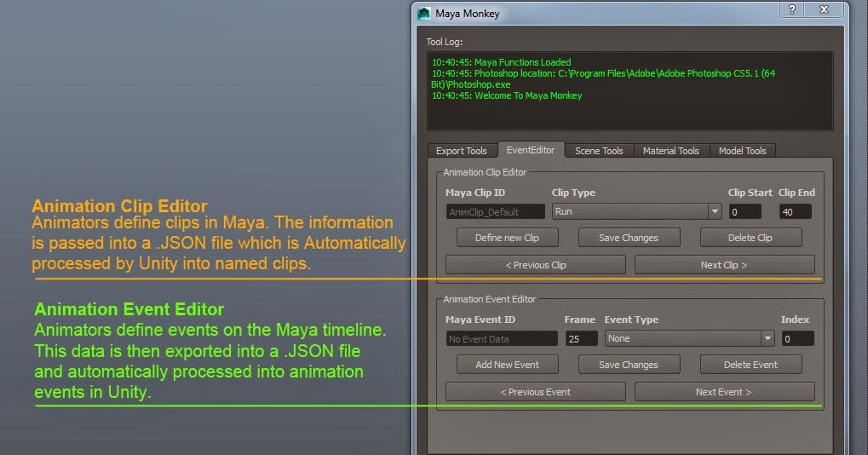The height and width of the screenshot is (455, 868).
Task: Go to the Previous Event
Action: click(x=535, y=391)
